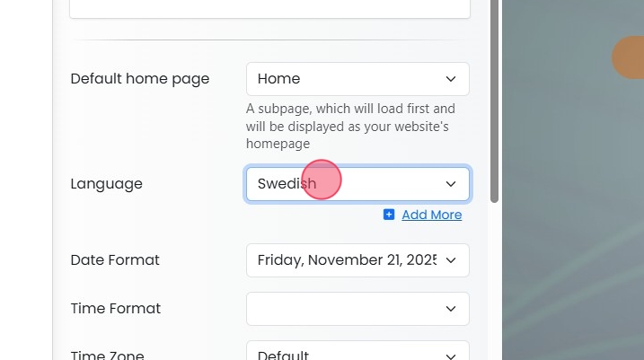Screen dimensions: 644x360
Task: Click the chevron arrow in Date Format field
Action: 451,260
